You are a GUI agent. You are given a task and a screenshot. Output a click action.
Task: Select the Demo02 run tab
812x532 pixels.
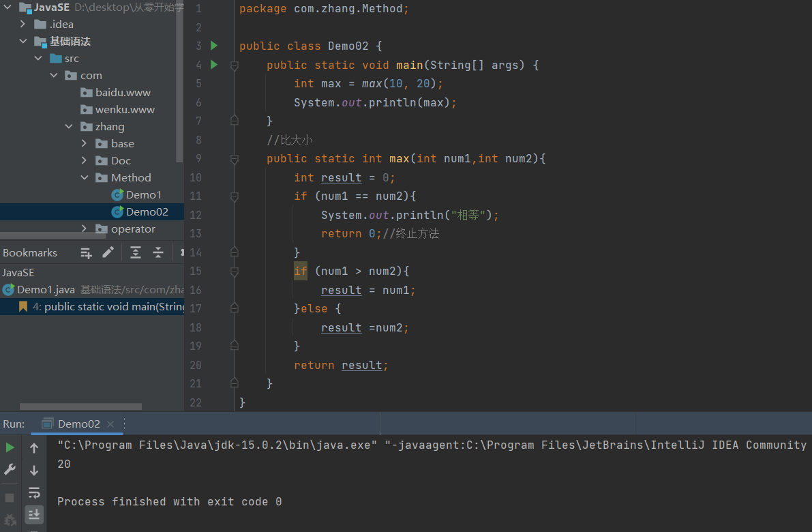click(x=78, y=424)
